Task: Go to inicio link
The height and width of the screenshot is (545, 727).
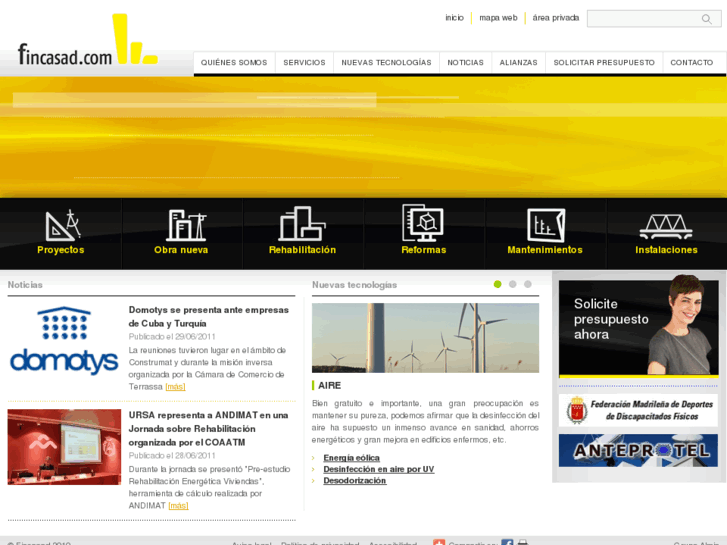Action: [x=454, y=18]
